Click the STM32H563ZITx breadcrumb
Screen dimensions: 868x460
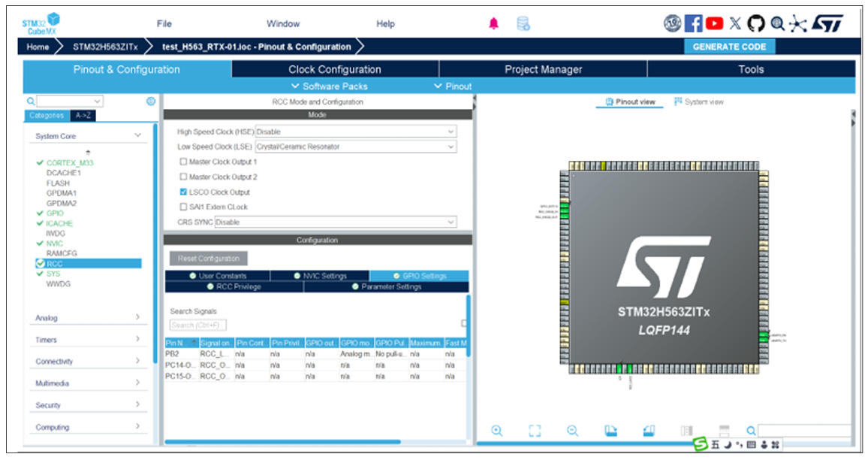click(105, 47)
